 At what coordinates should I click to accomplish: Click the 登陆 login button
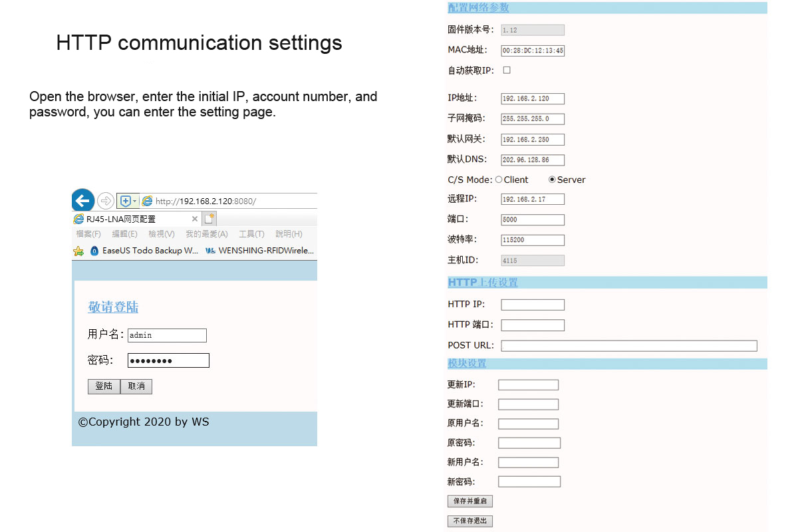click(x=104, y=386)
